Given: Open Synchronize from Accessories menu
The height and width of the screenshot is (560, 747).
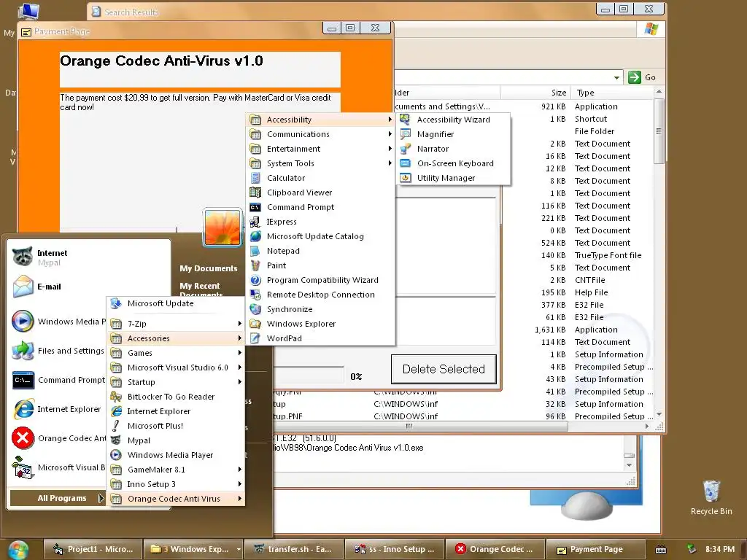Looking at the screenshot, I should pos(321,309).
